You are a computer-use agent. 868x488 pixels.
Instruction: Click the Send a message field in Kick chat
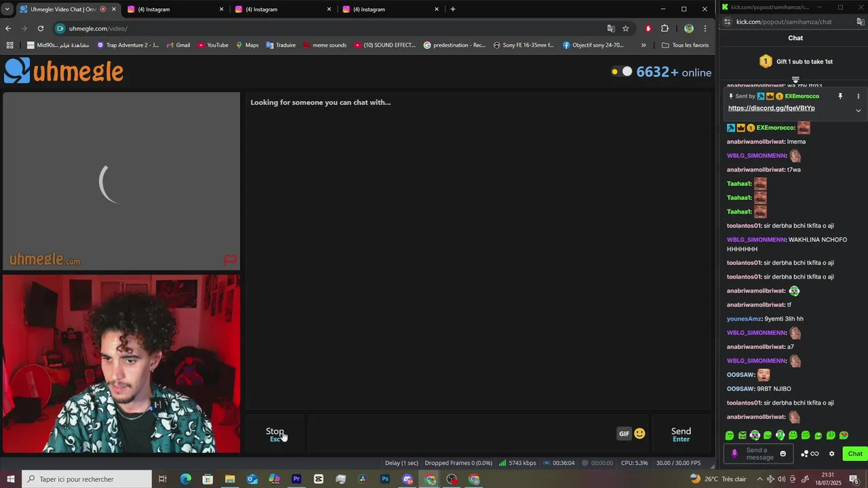[759, 454]
